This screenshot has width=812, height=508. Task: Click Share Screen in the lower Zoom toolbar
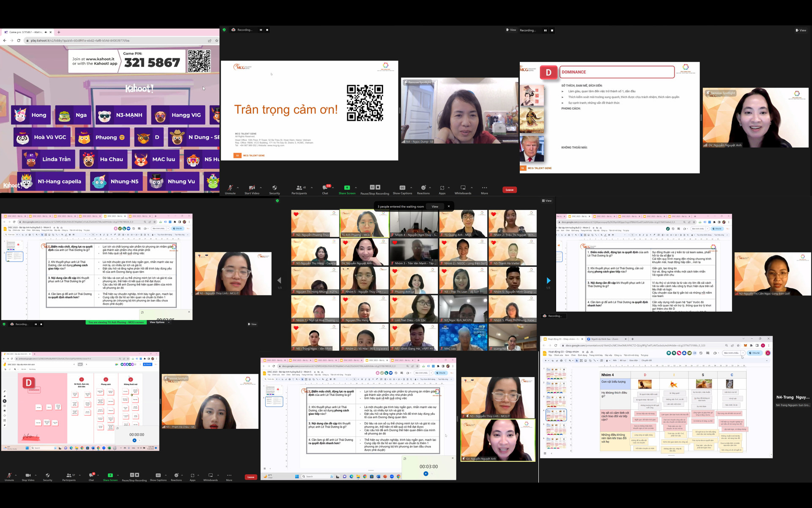pos(110,477)
